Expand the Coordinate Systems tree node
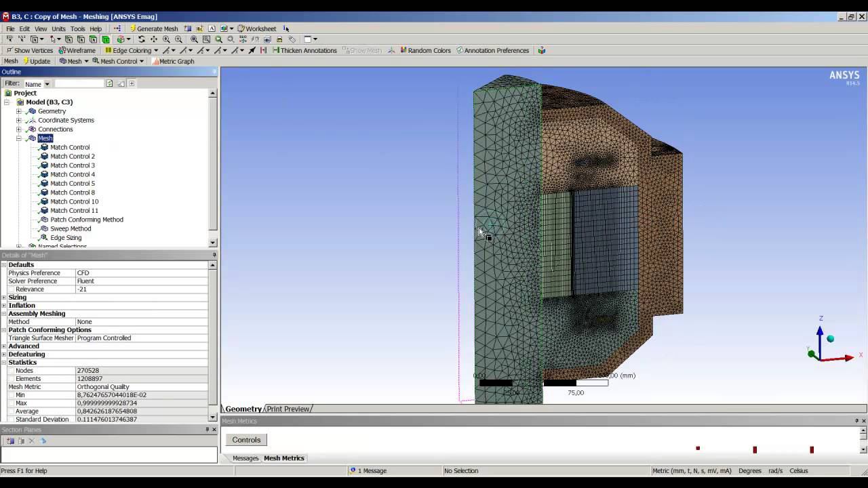The image size is (868, 488). click(x=19, y=120)
